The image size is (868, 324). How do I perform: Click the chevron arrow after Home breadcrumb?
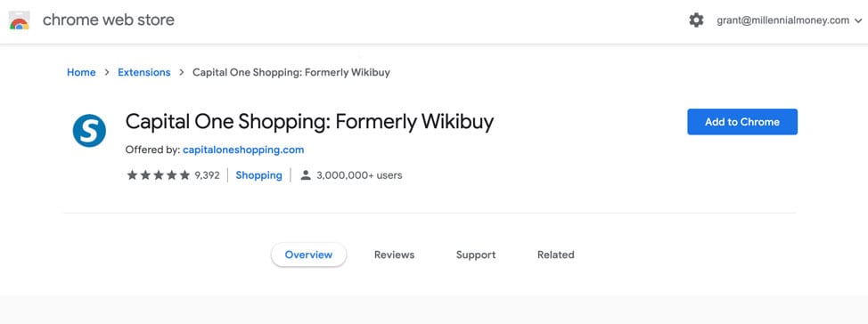coord(107,72)
